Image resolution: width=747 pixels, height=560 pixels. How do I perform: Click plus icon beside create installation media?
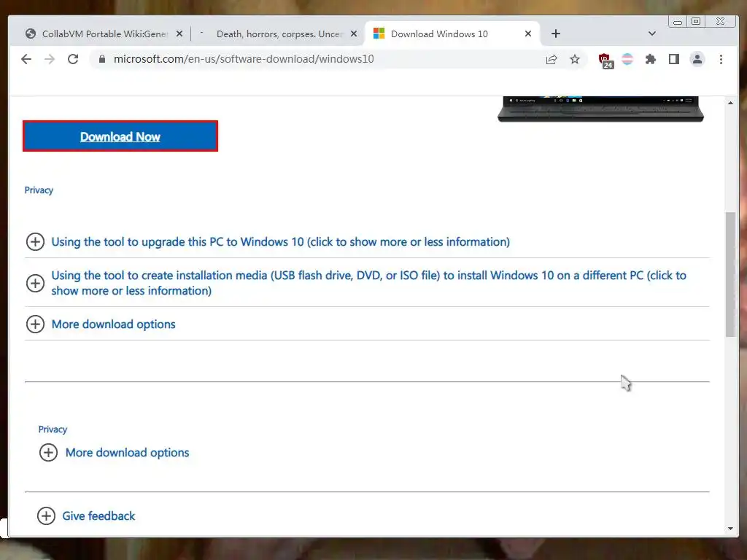click(x=35, y=283)
